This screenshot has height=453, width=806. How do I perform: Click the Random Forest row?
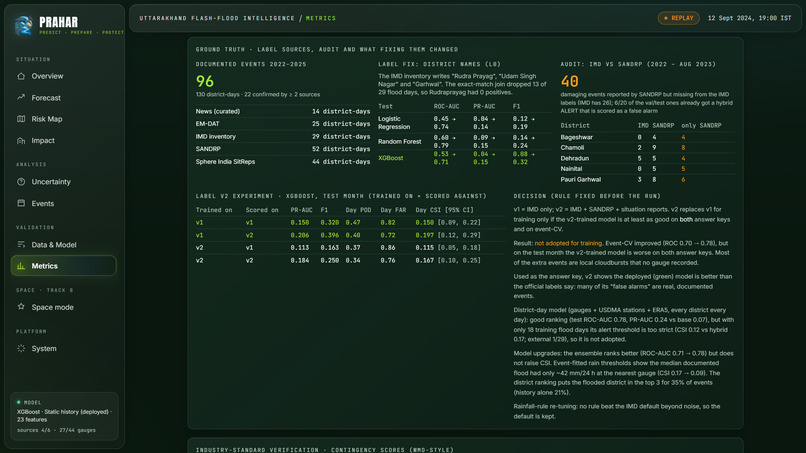[464, 141]
